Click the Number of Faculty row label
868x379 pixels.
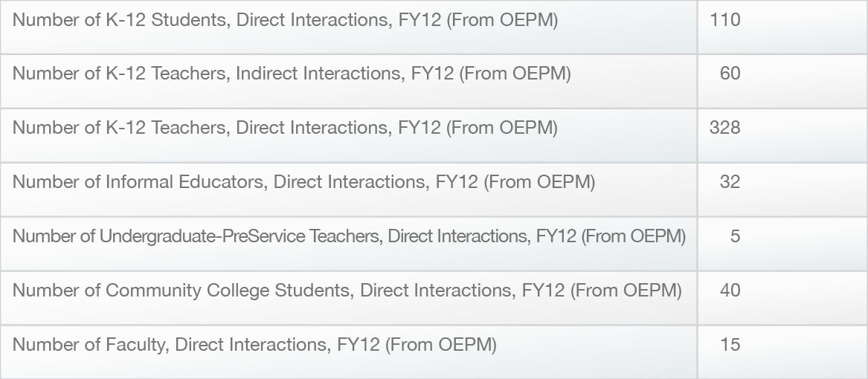point(254,345)
